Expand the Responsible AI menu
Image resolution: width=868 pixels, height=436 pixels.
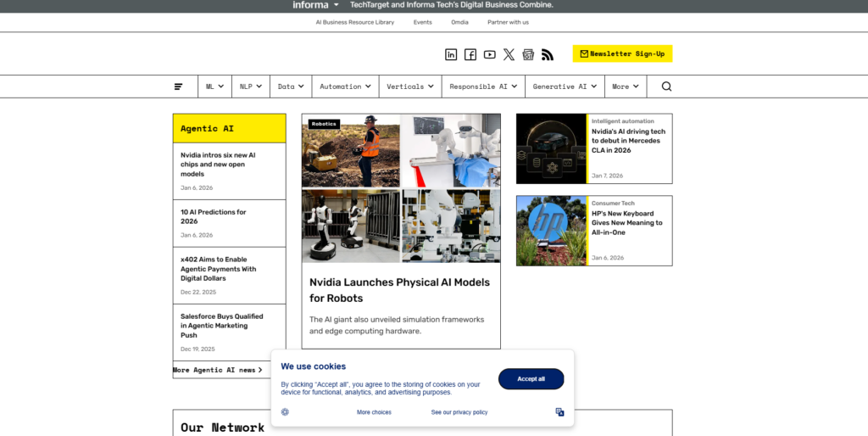click(x=483, y=87)
